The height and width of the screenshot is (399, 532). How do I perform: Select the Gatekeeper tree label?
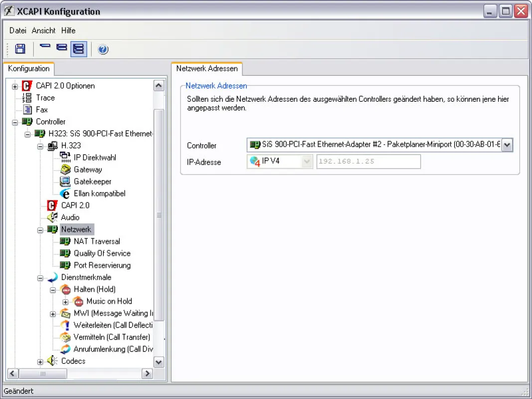click(x=93, y=182)
